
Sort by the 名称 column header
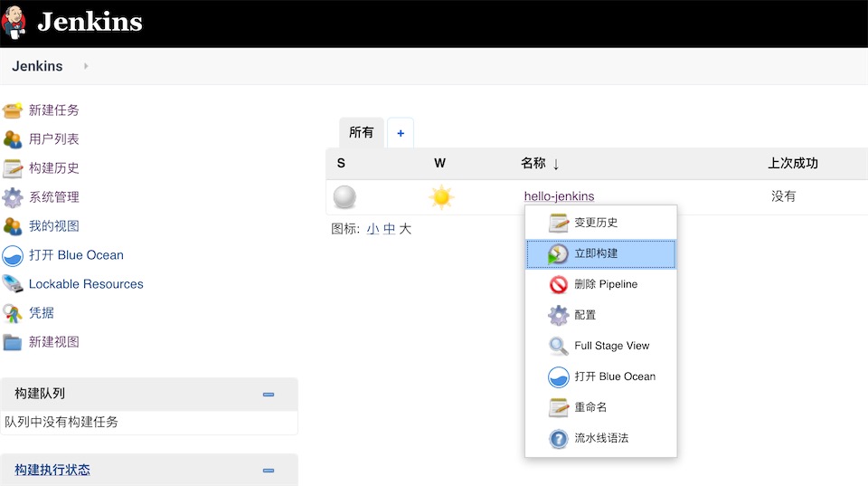pyautogui.click(x=540, y=163)
